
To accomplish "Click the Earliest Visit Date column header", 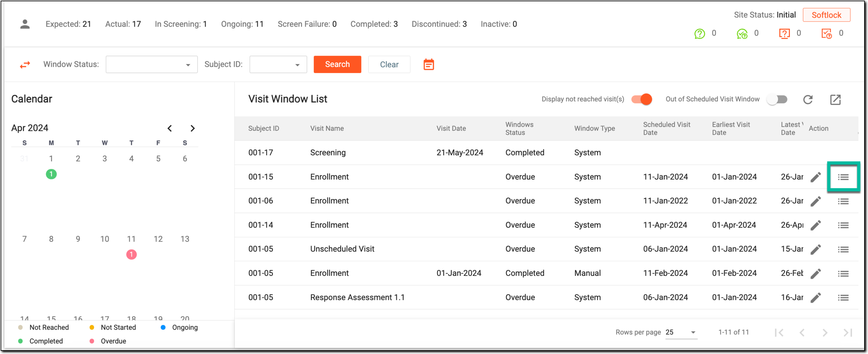I will point(731,129).
